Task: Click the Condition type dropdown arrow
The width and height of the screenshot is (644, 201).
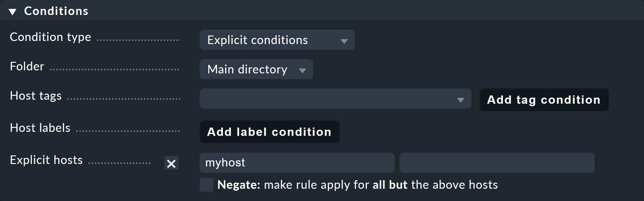Action: 344,40
